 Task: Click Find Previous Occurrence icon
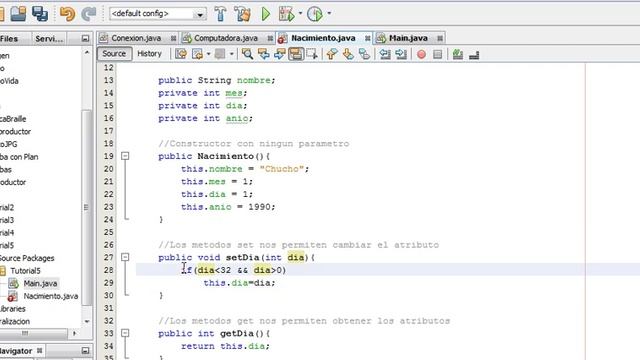tap(263, 54)
